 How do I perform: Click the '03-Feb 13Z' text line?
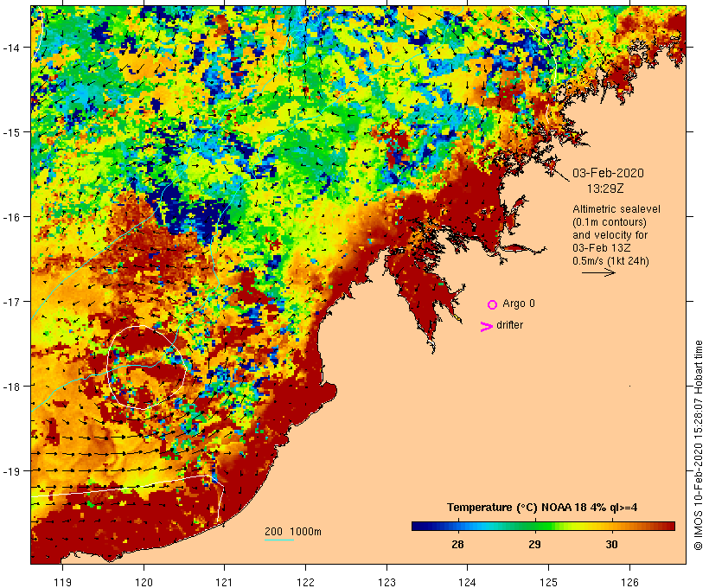point(602,248)
